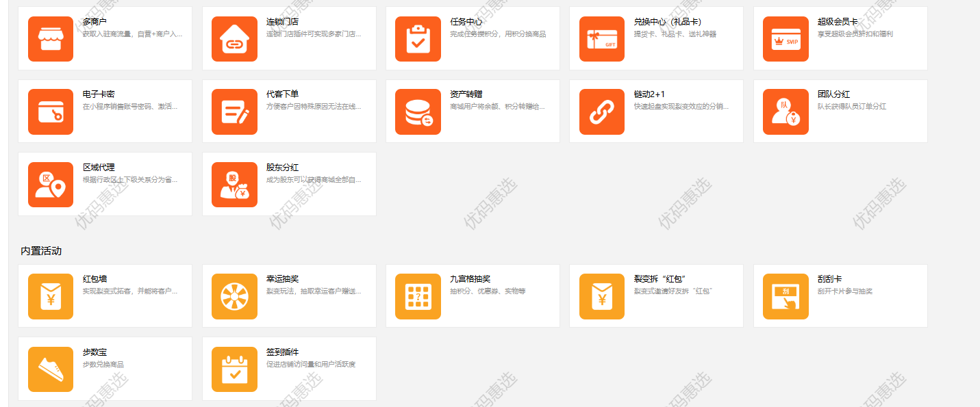The height and width of the screenshot is (407, 980).
Task: Click the 红包墙 red envelope icon
Action: (51, 296)
